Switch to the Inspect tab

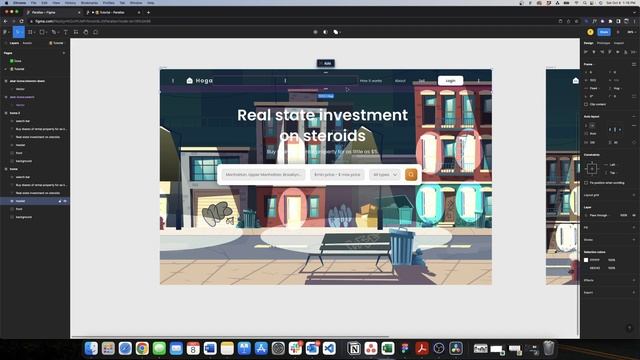(x=619, y=43)
